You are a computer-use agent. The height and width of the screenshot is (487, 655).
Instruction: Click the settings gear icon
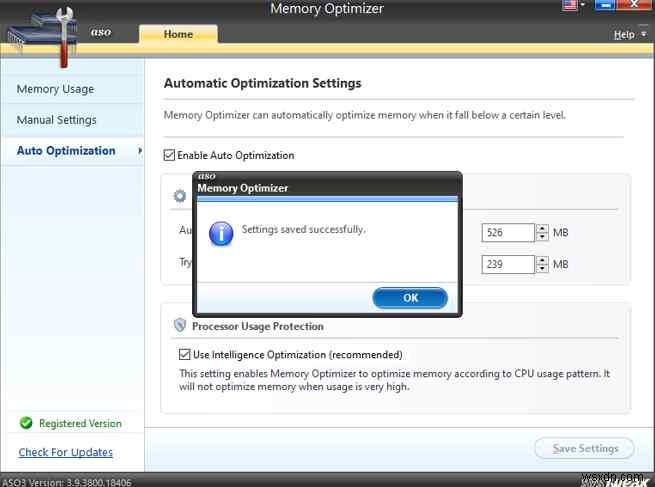coord(180,196)
